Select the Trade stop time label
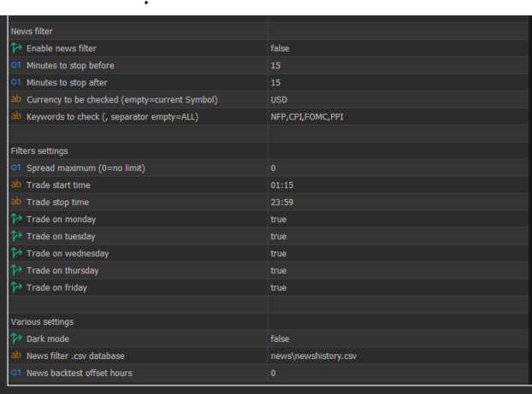The width and height of the screenshot is (532, 394). click(57, 203)
